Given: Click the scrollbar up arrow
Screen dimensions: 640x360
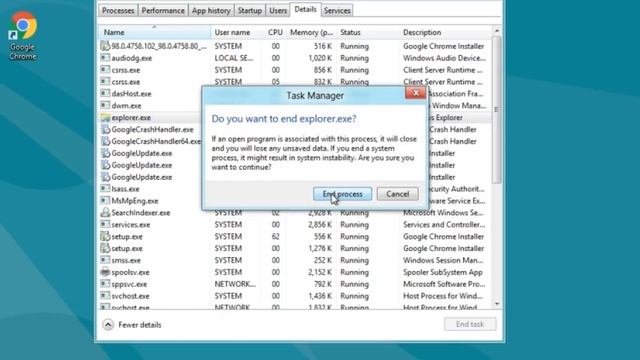Looking at the screenshot, I should 496,31.
